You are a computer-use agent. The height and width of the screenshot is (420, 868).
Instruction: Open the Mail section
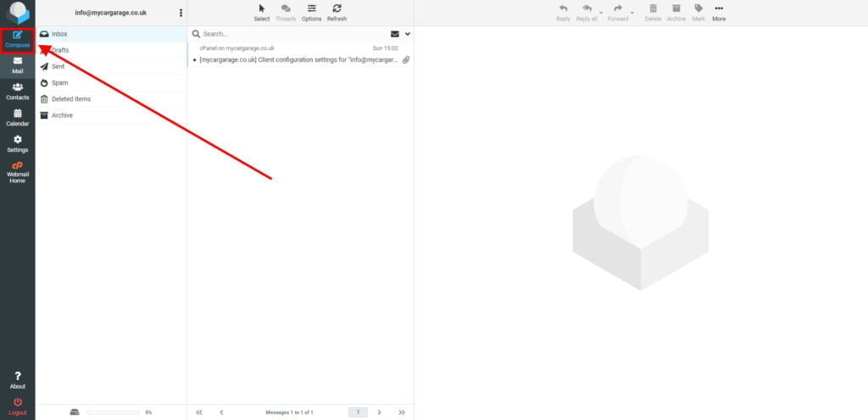click(18, 65)
